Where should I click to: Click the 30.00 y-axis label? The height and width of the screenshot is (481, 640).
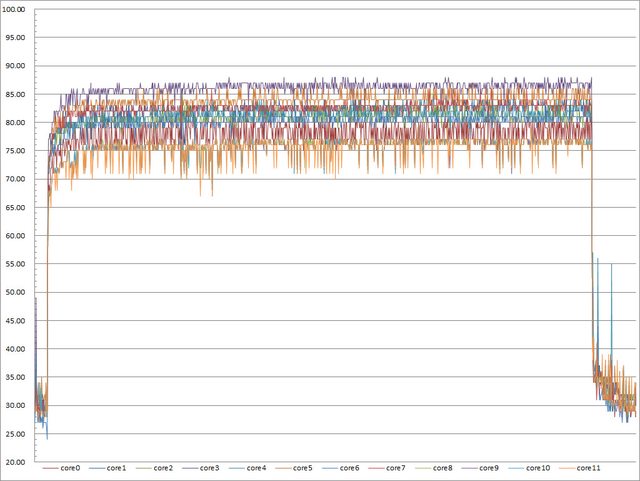tap(17, 406)
